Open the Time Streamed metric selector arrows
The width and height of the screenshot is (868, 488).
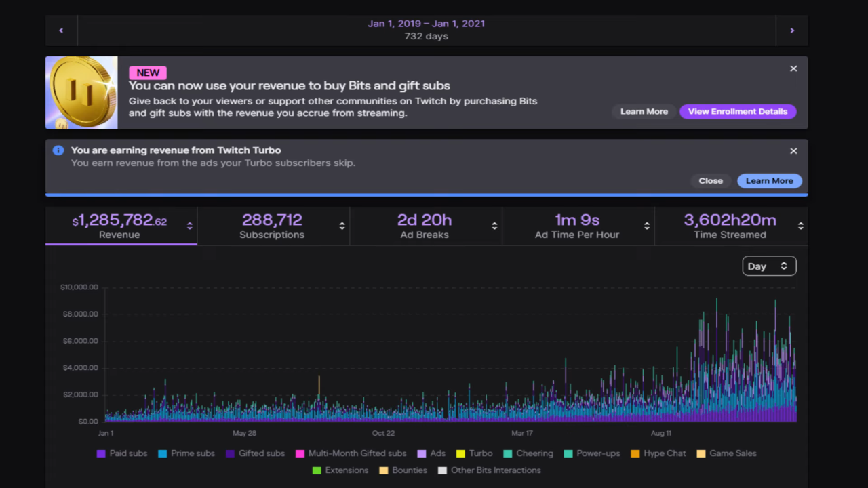coord(801,226)
